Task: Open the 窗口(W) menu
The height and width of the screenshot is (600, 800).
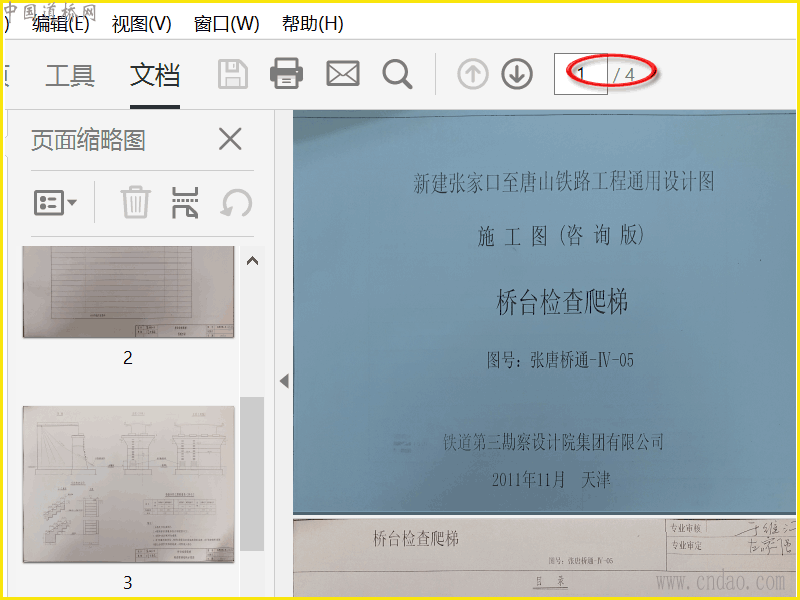Action: coord(227,23)
